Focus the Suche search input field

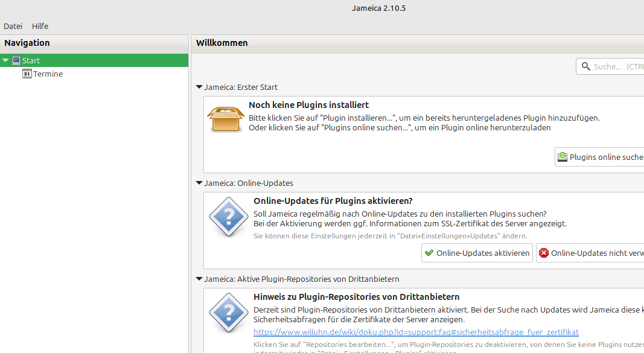click(x=617, y=66)
